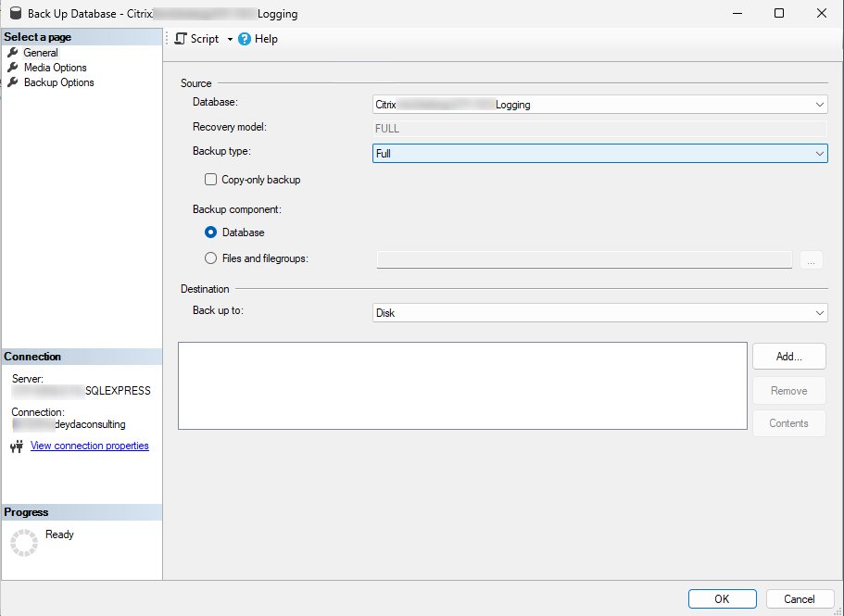The image size is (844, 616).
Task: Click inside the backup destination list box
Action: (461, 385)
